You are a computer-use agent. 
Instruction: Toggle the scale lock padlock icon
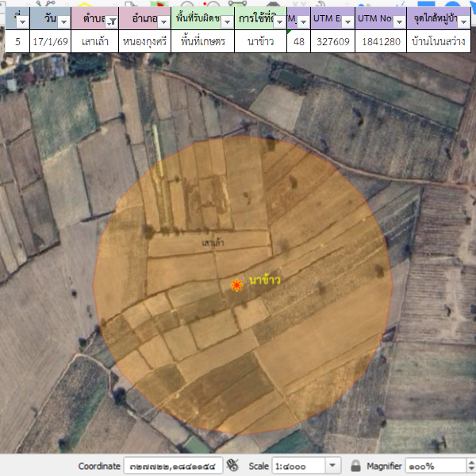tap(355, 466)
